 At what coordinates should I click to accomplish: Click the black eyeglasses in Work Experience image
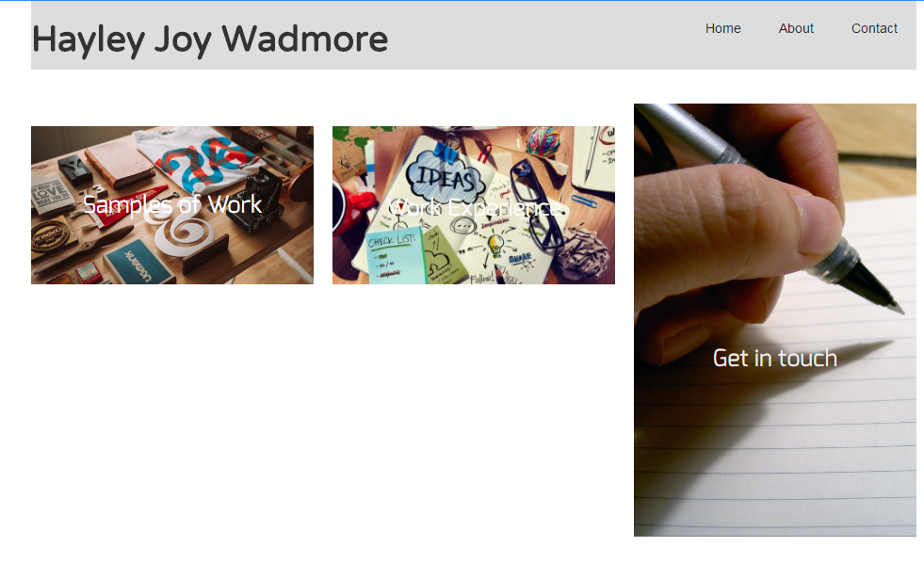tap(537, 203)
